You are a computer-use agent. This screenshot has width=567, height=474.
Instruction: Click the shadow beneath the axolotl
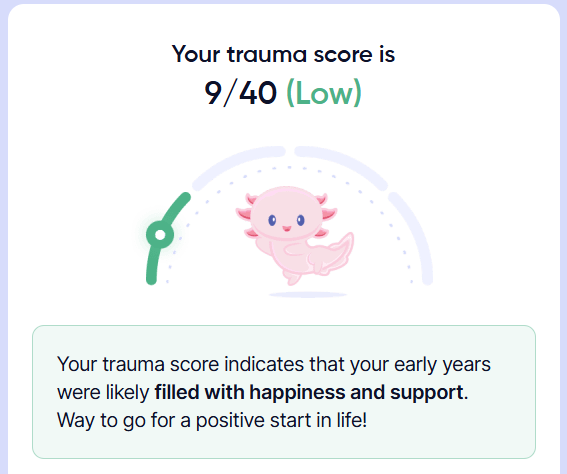[308, 295]
